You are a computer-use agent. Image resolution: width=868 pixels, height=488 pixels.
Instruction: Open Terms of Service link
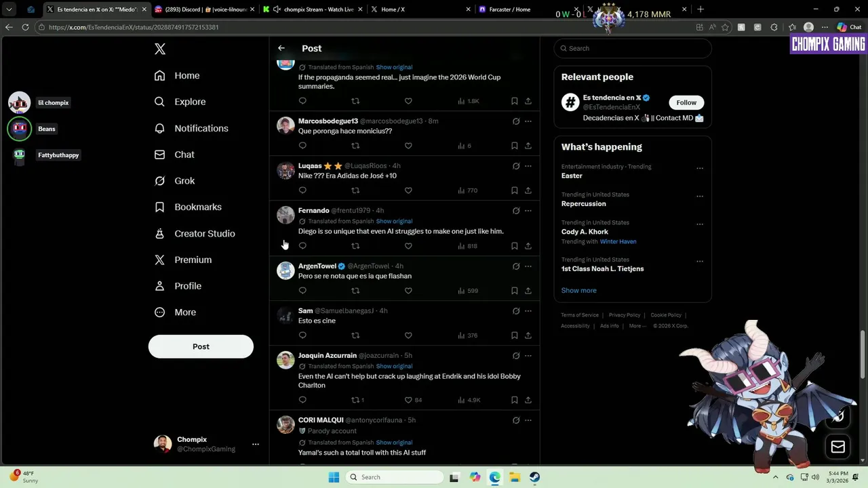pyautogui.click(x=580, y=315)
